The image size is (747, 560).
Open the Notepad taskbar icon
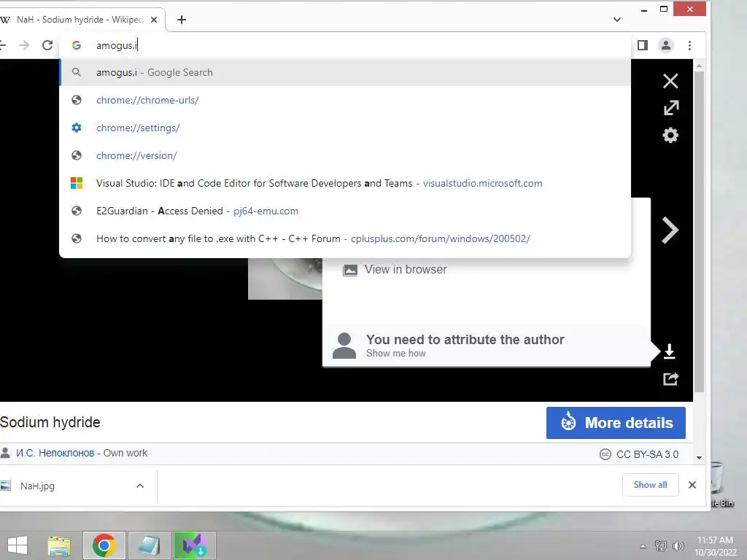tap(149, 545)
